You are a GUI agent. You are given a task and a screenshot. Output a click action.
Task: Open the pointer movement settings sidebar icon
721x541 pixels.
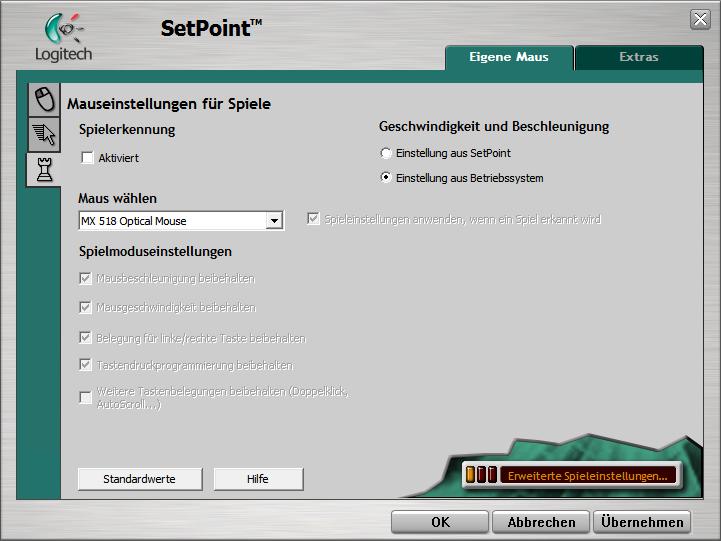pos(45,135)
